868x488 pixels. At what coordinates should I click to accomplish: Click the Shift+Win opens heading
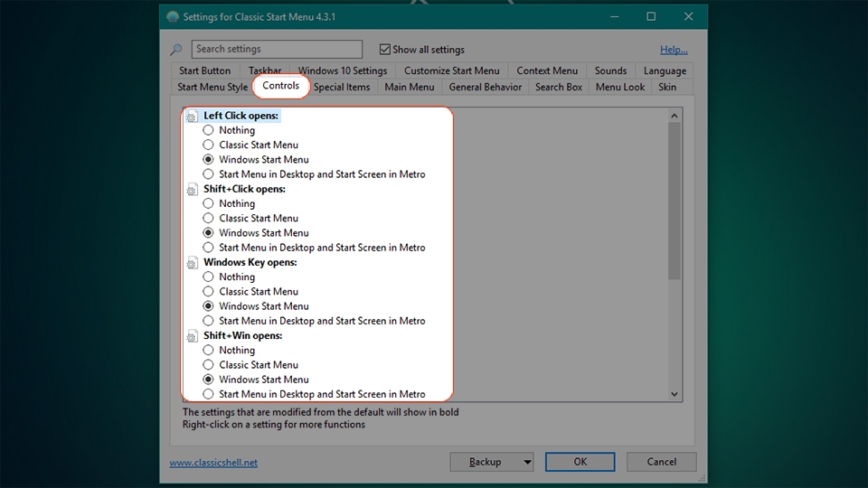click(243, 335)
